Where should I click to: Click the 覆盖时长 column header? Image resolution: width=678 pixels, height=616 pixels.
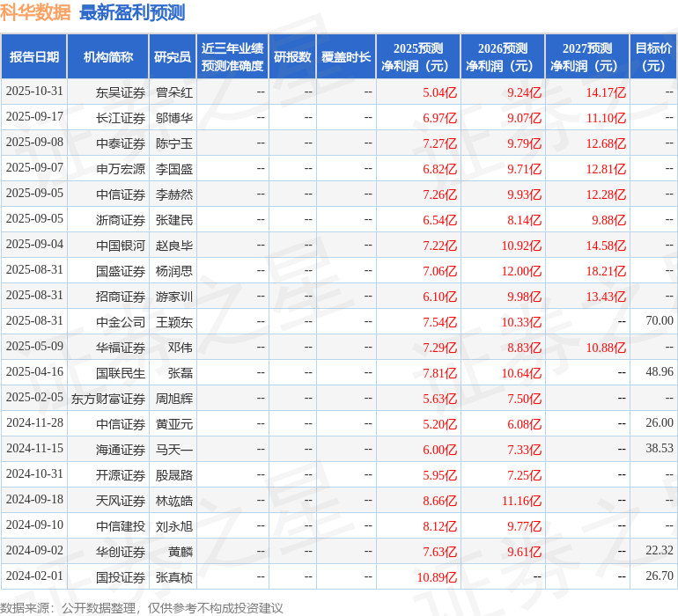[x=346, y=57]
